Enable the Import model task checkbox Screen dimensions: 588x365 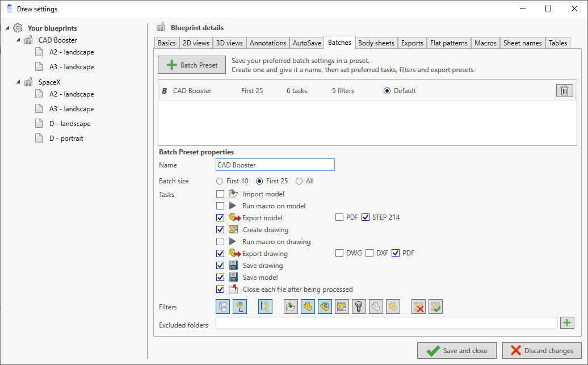tap(220, 194)
